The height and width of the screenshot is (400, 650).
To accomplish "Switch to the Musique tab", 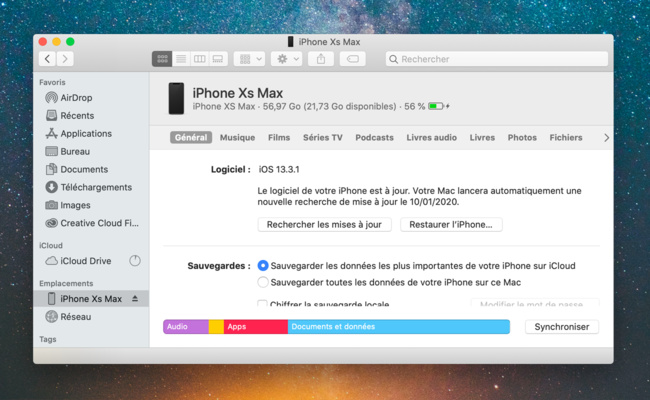I will click(x=238, y=138).
